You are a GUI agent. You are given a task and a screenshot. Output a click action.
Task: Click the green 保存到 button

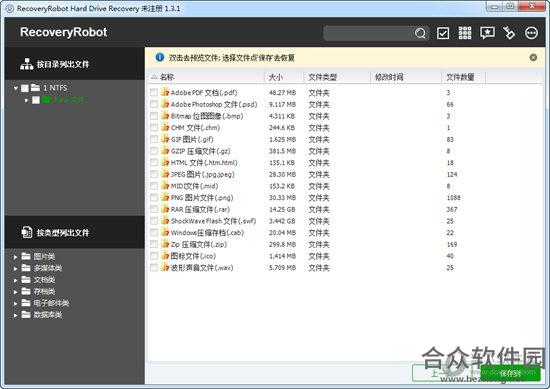pos(510,373)
